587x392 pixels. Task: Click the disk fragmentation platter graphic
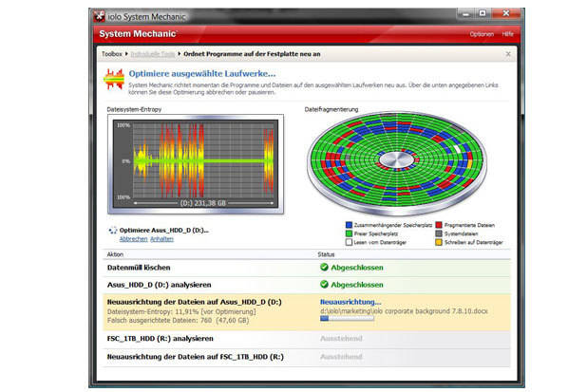[397, 163]
